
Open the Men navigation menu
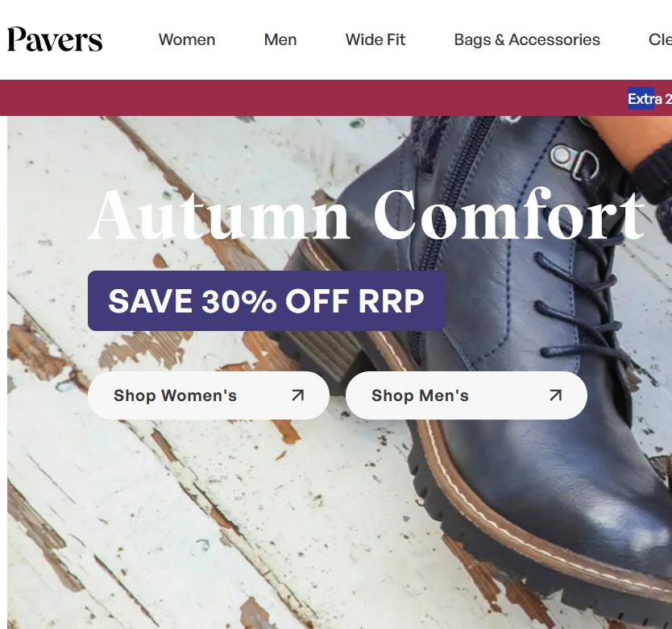coord(280,39)
